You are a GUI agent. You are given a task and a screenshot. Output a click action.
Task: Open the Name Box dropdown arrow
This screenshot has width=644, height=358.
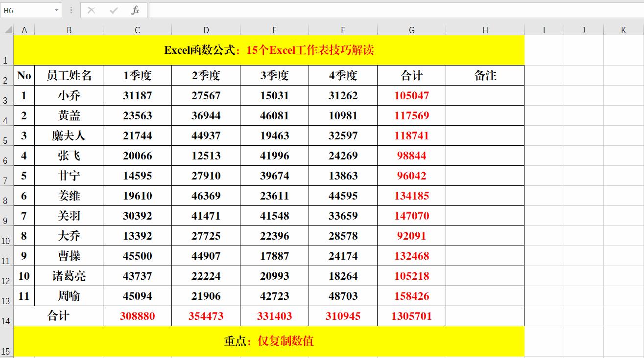(56, 10)
